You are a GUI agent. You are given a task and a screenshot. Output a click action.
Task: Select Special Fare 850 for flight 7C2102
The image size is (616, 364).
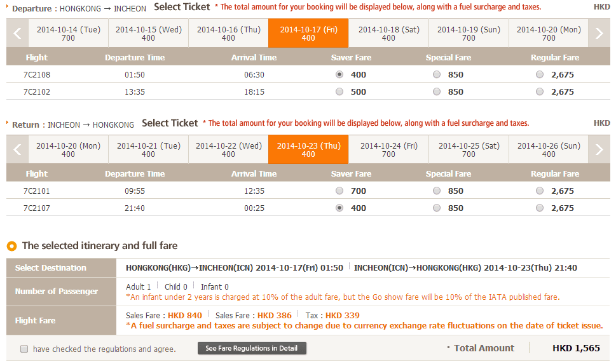pos(437,91)
